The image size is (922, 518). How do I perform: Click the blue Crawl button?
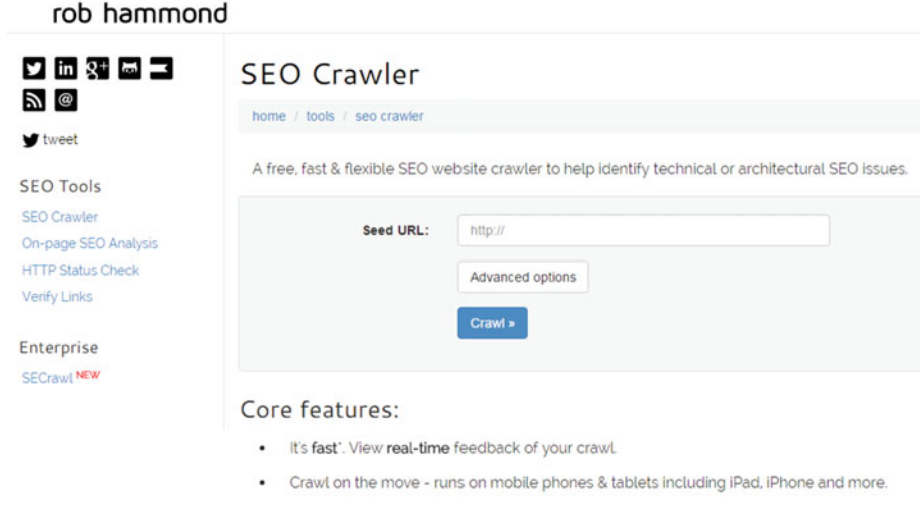[x=492, y=323]
